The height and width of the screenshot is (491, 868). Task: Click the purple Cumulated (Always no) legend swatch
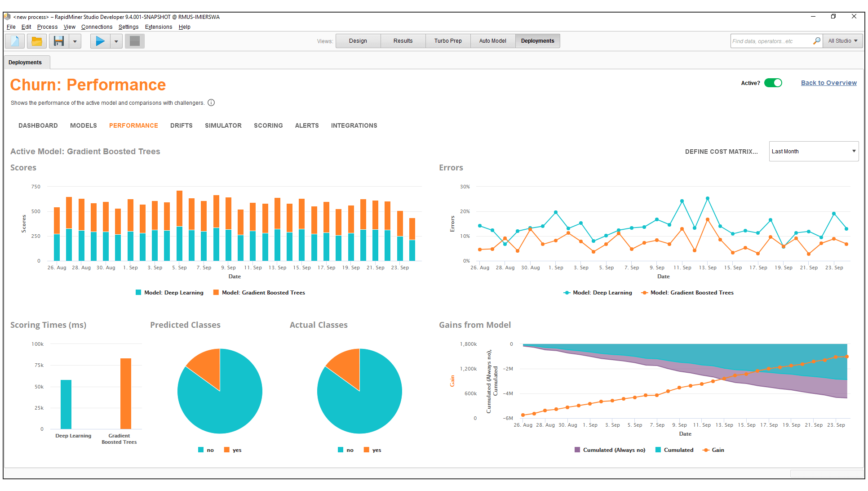[577, 450]
